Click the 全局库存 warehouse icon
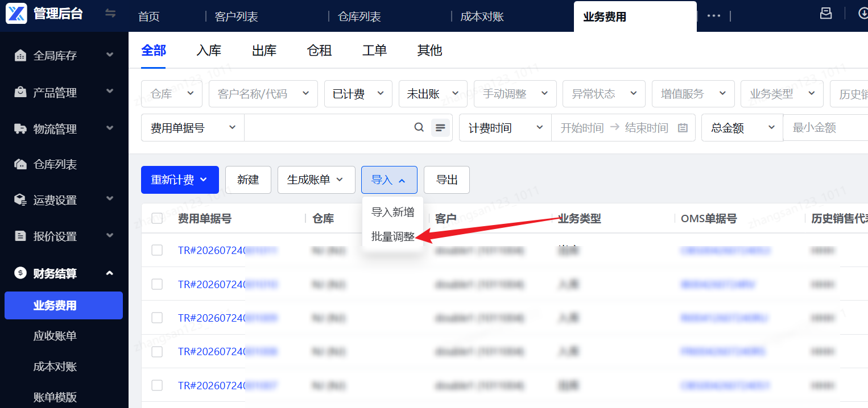This screenshot has height=408, width=868. [x=20, y=56]
